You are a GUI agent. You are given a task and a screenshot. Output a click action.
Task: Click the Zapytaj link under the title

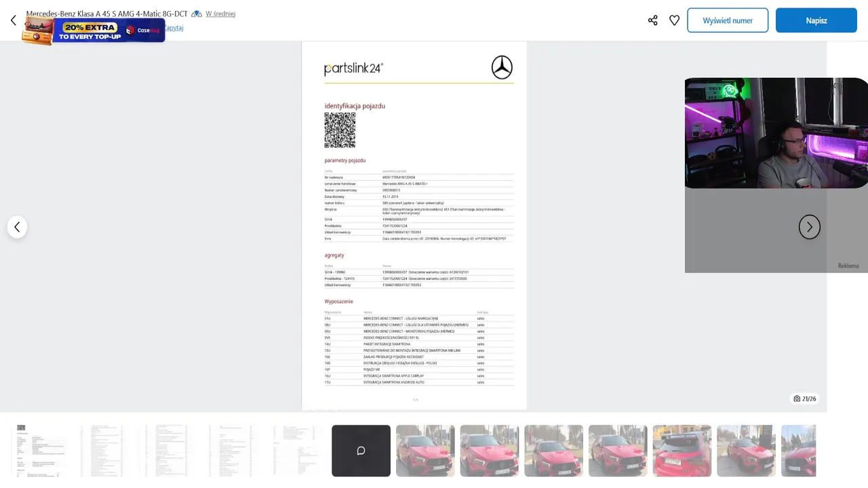[174, 28]
